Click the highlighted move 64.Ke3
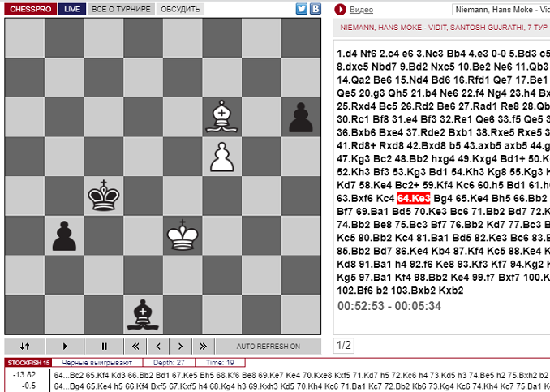The width and height of the screenshot is (550, 392). [413, 197]
